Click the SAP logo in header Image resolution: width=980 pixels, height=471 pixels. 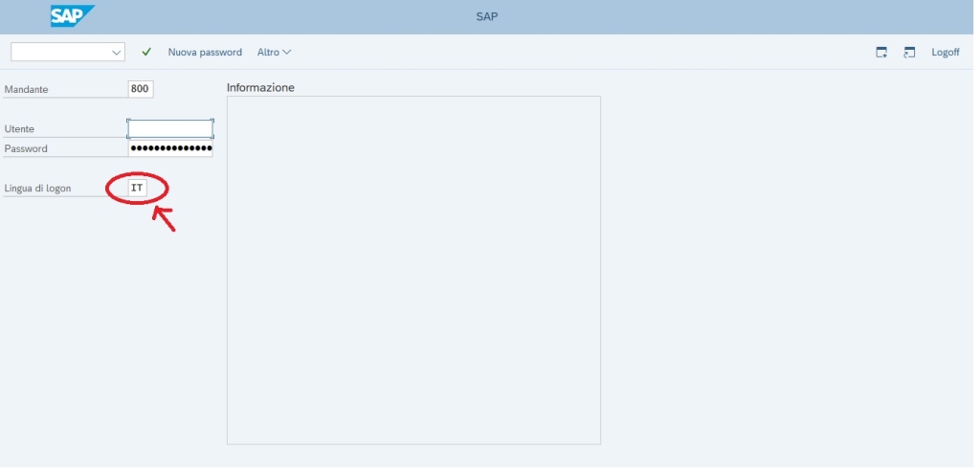coord(73,16)
